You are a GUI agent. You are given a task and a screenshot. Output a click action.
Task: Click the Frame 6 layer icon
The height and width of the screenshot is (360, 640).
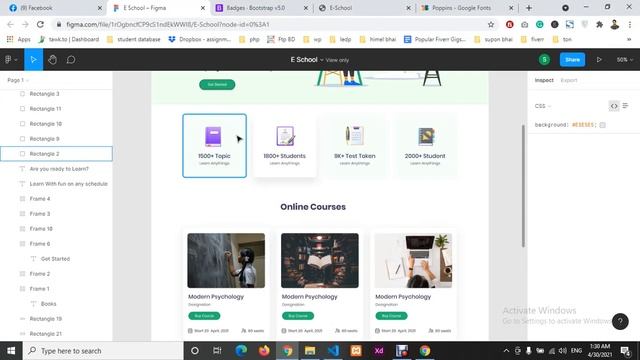(22, 244)
